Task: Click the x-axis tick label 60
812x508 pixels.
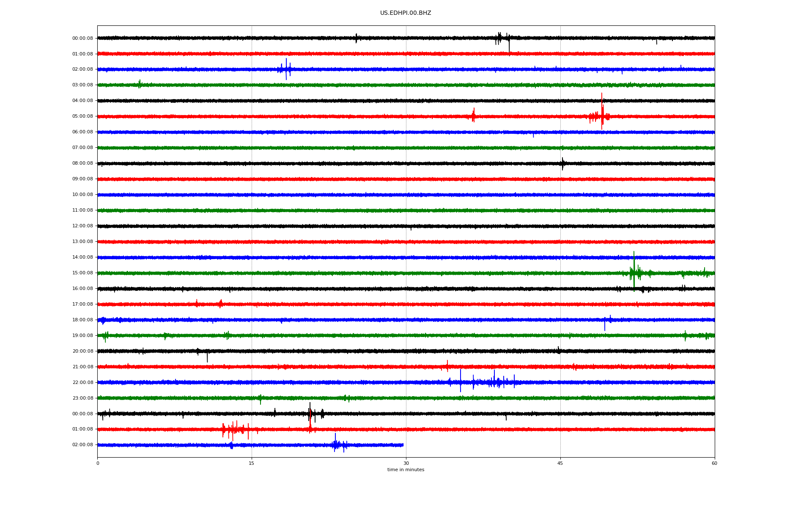Action: [714, 464]
